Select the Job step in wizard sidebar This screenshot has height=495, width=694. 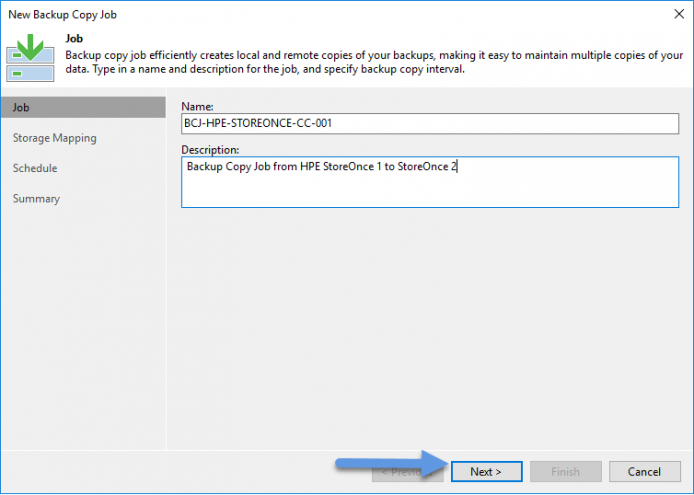(x=83, y=108)
